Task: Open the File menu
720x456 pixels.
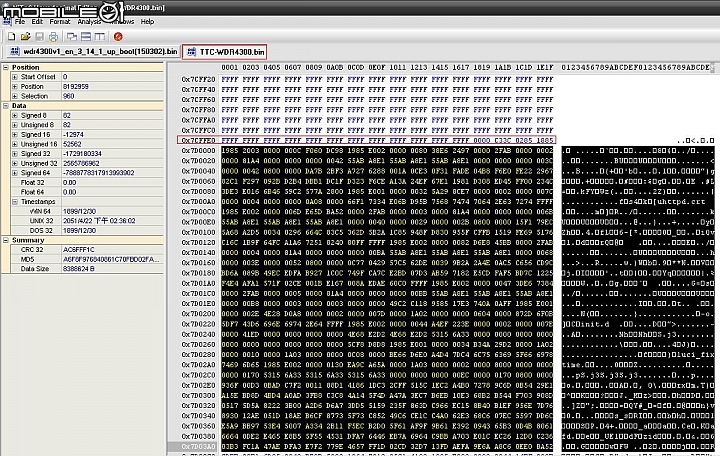Action: coord(20,22)
